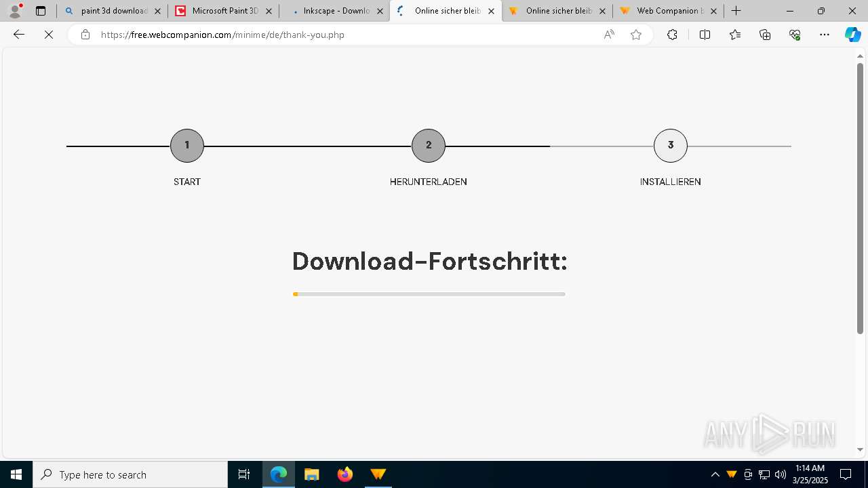Open the Collections icon
868x488 pixels.
765,35
